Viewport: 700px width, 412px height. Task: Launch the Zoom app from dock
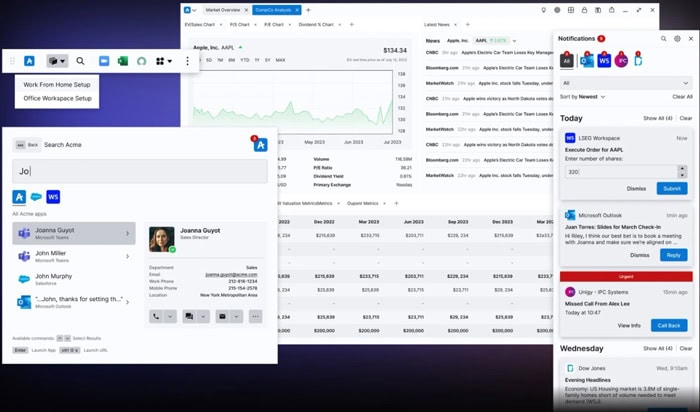(x=104, y=61)
